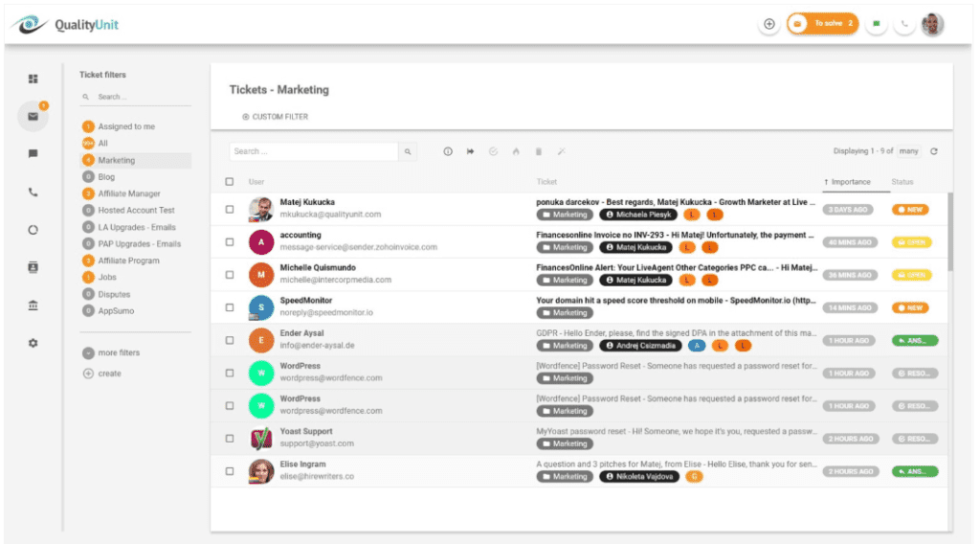Open the CUSTOM FILTER link
Screen dimensions: 980x544
tap(275, 117)
